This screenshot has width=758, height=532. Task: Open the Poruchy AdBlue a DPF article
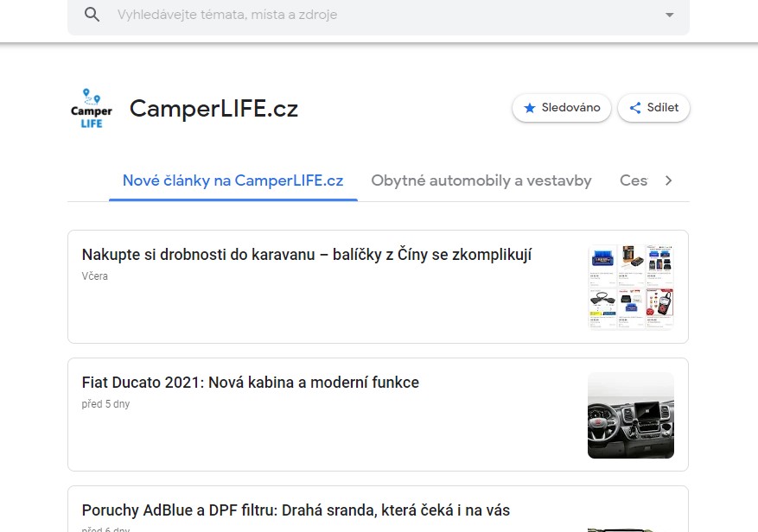click(x=296, y=510)
